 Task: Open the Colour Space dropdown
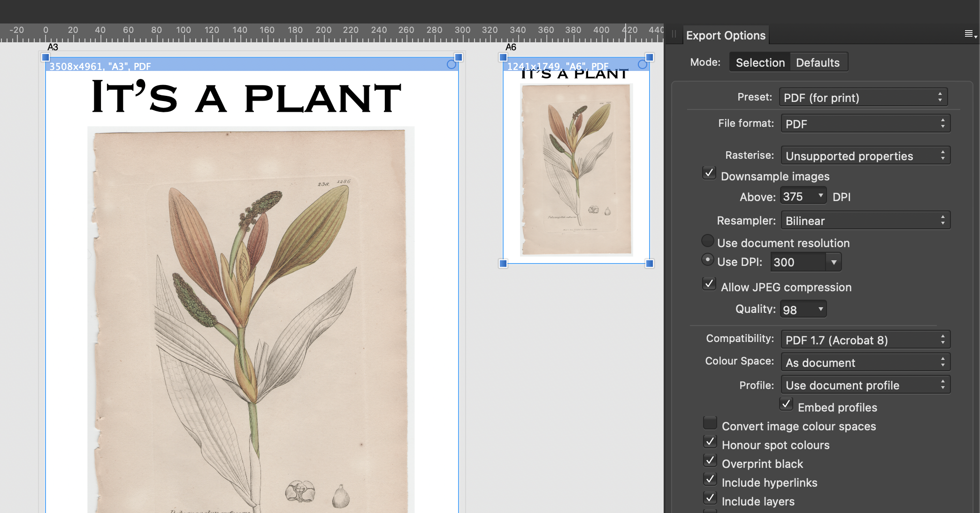pyautogui.click(x=865, y=362)
